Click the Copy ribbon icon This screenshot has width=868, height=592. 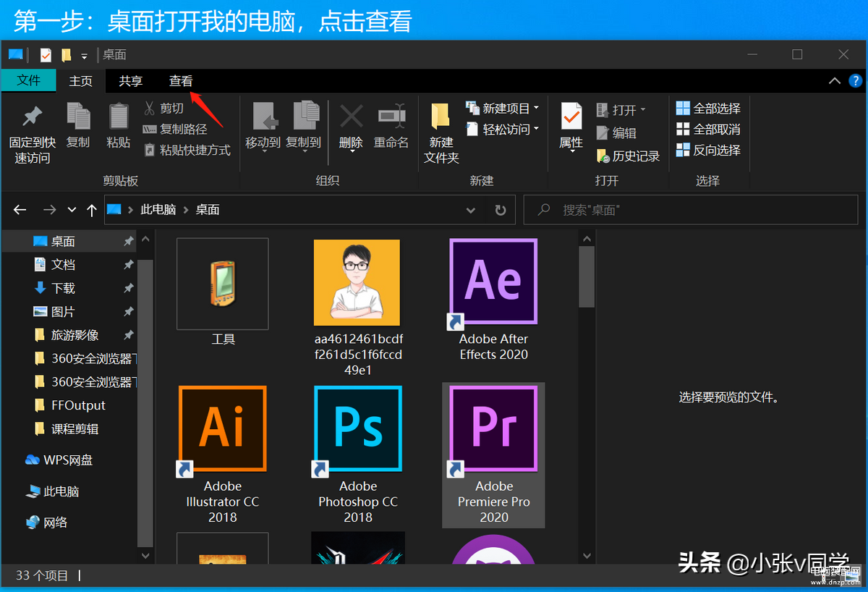coord(78,117)
